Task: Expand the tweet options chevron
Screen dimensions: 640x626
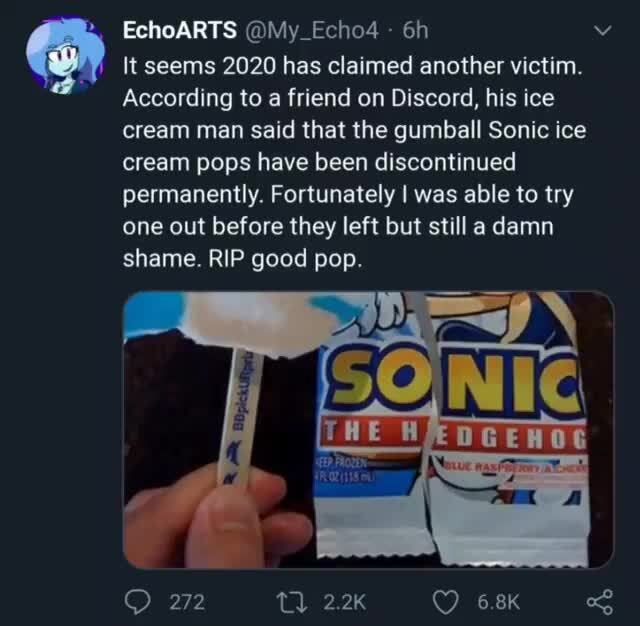Action: pos(601,32)
